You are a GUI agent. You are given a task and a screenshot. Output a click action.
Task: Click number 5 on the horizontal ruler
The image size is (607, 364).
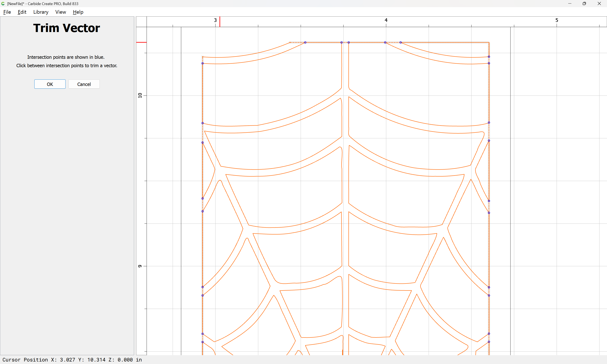pos(557,20)
